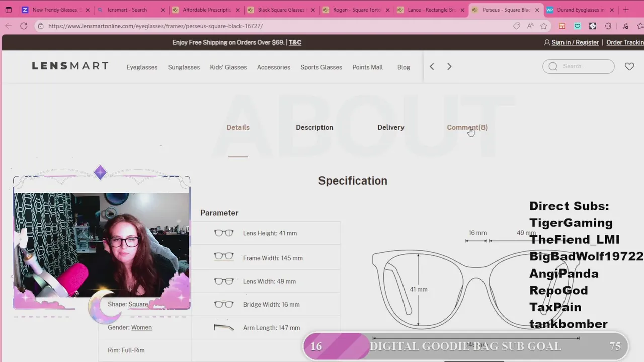This screenshot has width=644, height=362.
Task: Open the T&C shipping terms link
Action: pos(295,42)
